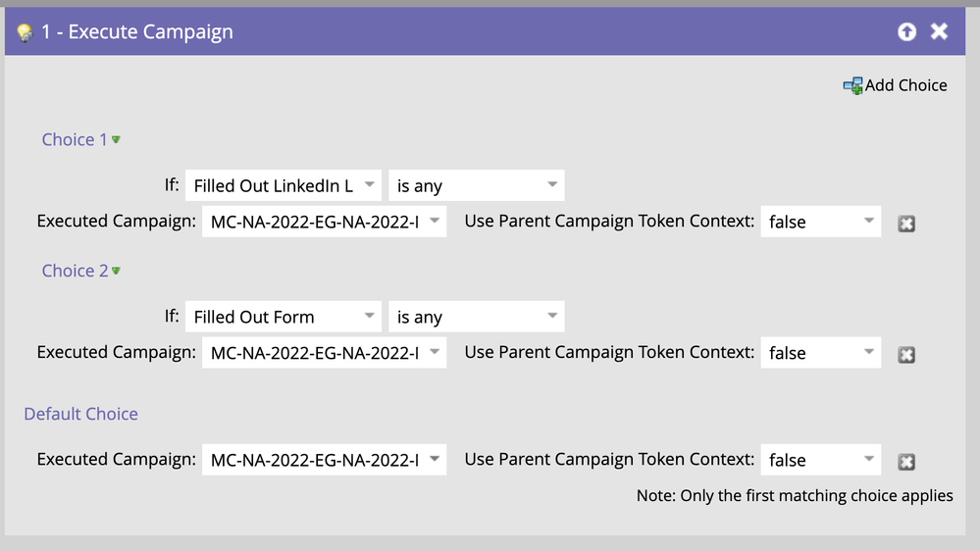Open the Choice 2 green arrow menu

coord(116,271)
